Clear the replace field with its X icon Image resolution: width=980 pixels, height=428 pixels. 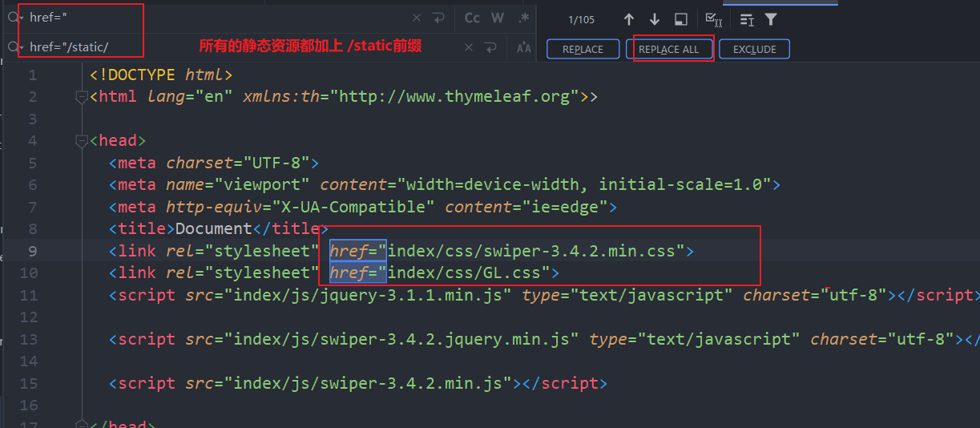470,47
